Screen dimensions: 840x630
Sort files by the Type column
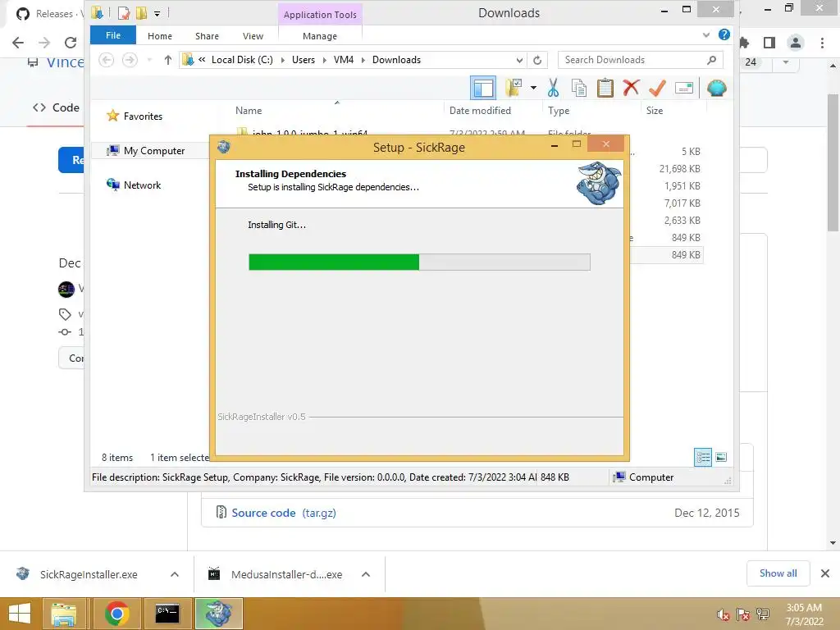tap(558, 111)
